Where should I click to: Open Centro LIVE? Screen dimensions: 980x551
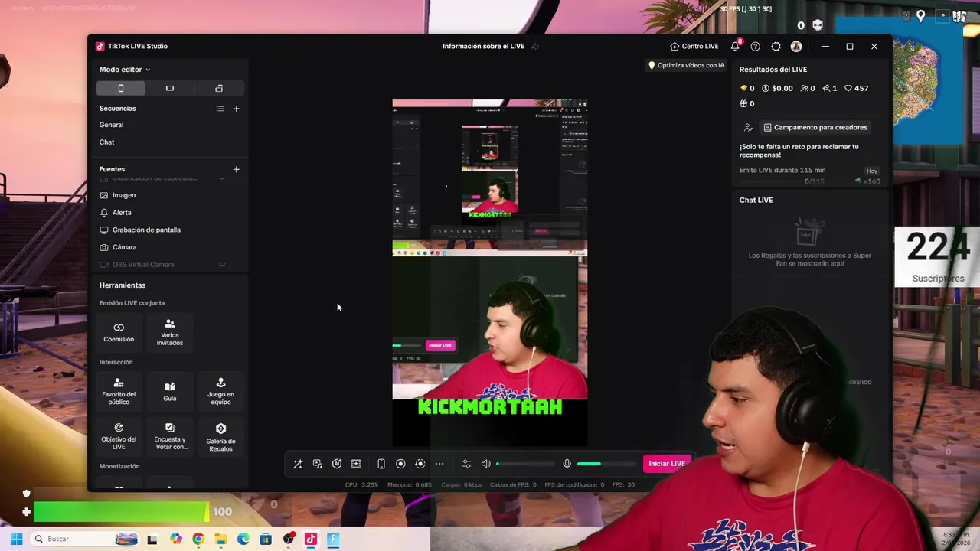pyautogui.click(x=694, y=47)
